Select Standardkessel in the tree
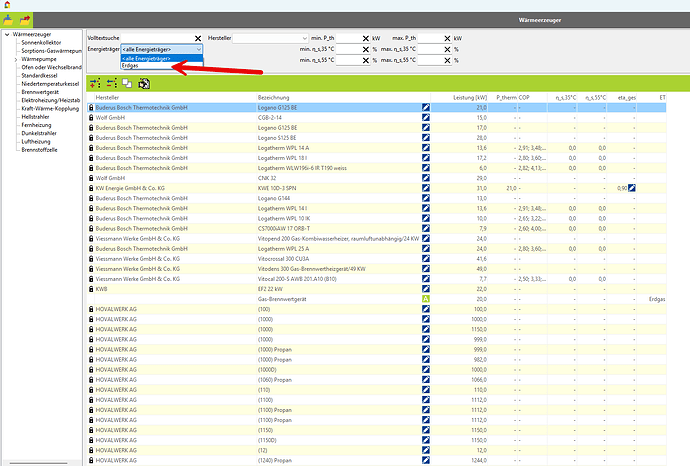The width and height of the screenshot is (690, 466). pos(39,76)
